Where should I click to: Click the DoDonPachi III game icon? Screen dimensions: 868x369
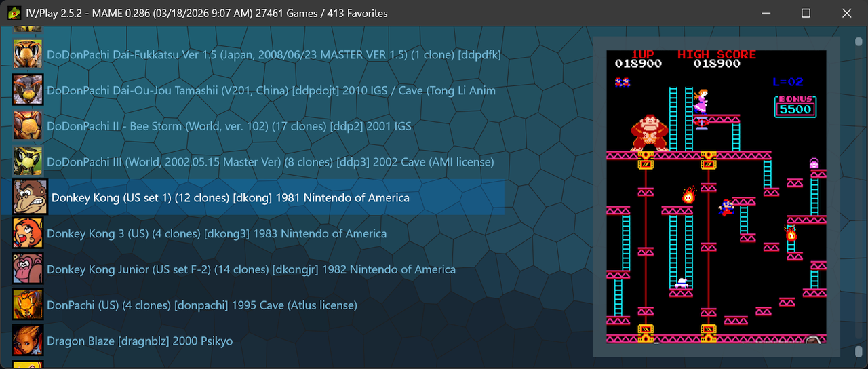[x=28, y=162]
